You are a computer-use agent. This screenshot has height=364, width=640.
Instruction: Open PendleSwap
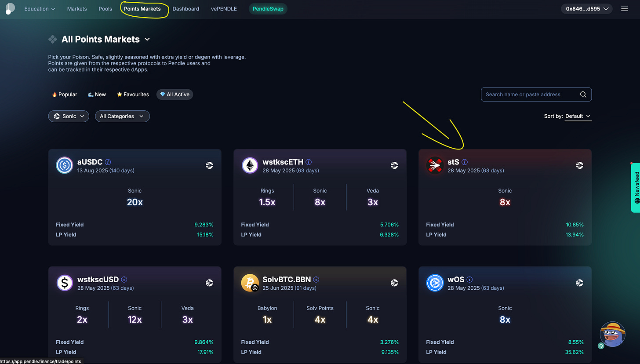point(268,9)
